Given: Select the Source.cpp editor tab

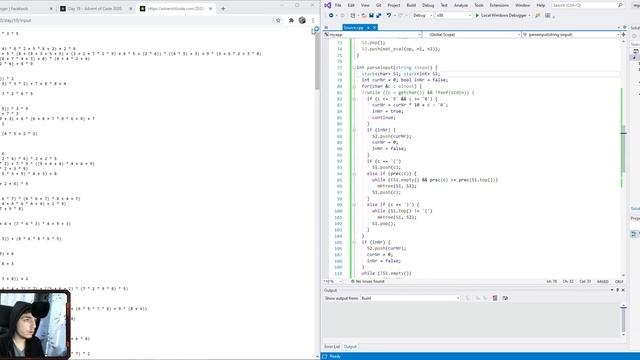Looking at the screenshot, I should 353,27.
